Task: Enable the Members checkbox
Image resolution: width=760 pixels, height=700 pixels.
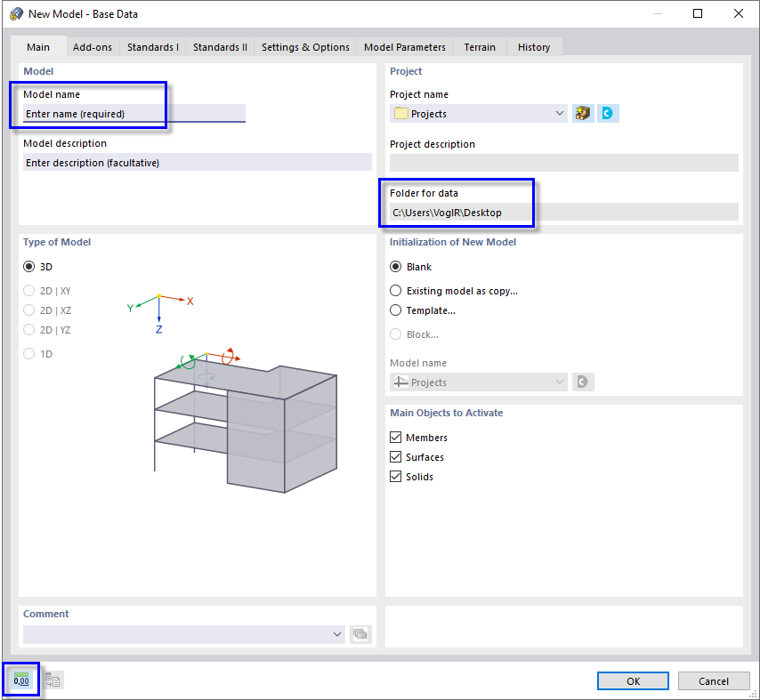Action: coord(395,437)
